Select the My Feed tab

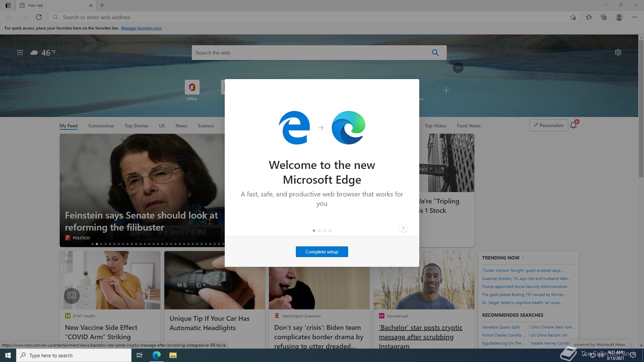68,126
